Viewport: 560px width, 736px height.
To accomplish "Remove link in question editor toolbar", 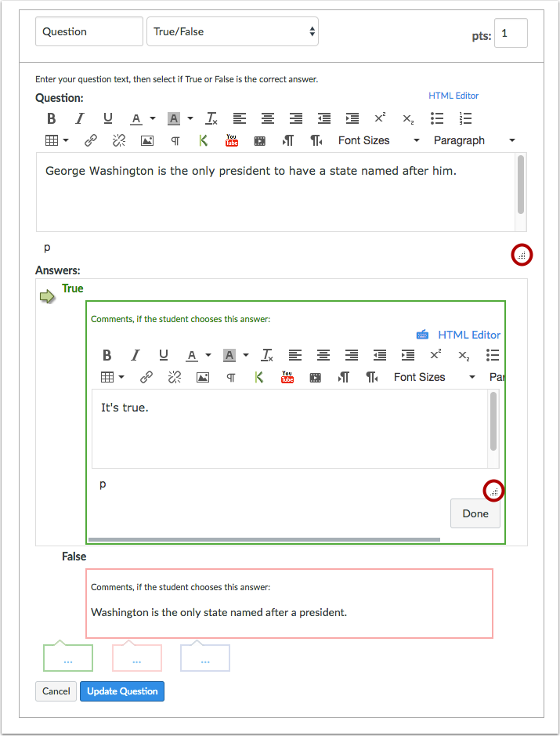I will point(119,140).
